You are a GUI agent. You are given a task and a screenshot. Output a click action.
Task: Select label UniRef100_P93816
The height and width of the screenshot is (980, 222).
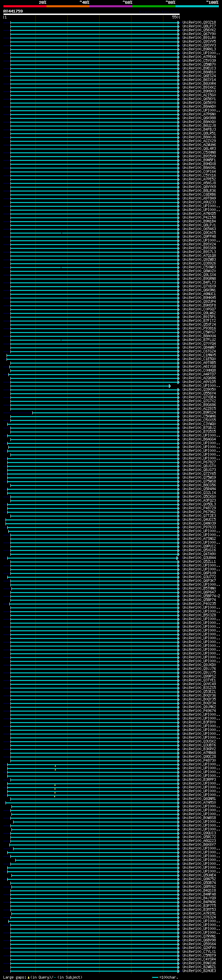click(x=199, y=328)
